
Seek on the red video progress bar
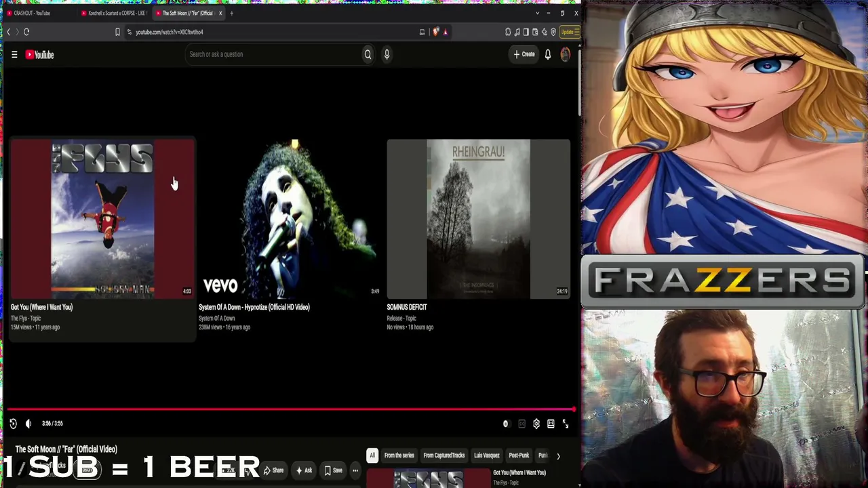pyautogui.click(x=292, y=409)
